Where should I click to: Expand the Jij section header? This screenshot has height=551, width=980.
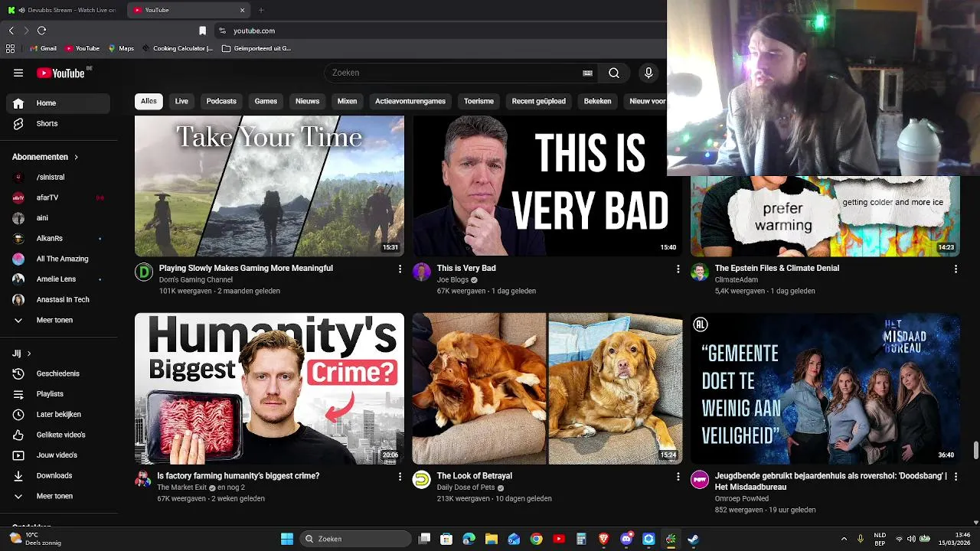(21, 354)
